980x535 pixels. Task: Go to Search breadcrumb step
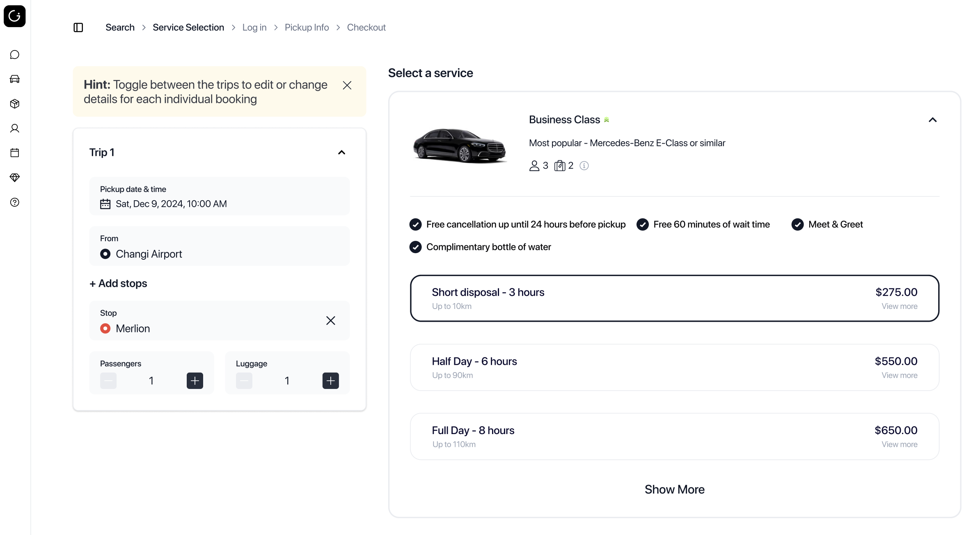coord(120,27)
